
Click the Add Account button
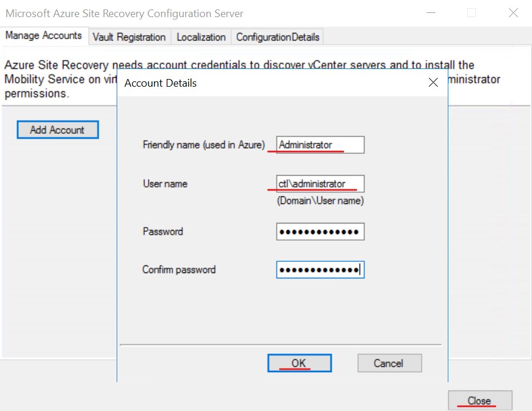58,130
